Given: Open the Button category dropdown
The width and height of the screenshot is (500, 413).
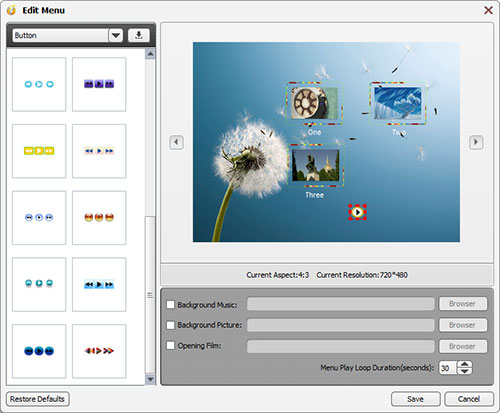Looking at the screenshot, I should coord(116,35).
